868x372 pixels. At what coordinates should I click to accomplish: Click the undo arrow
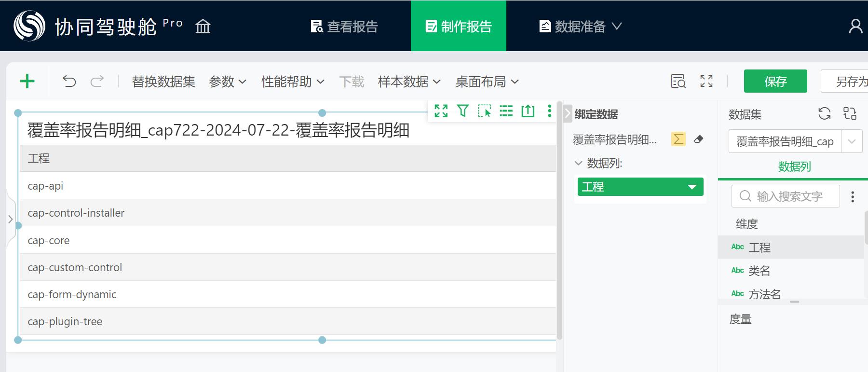click(69, 81)
